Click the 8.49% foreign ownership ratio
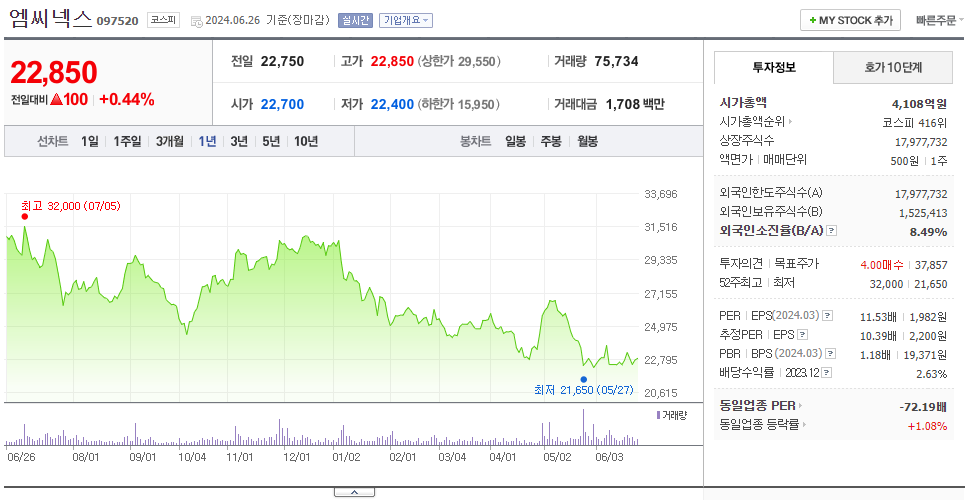Viewport: 968px width, 500px height. [929, 231]
